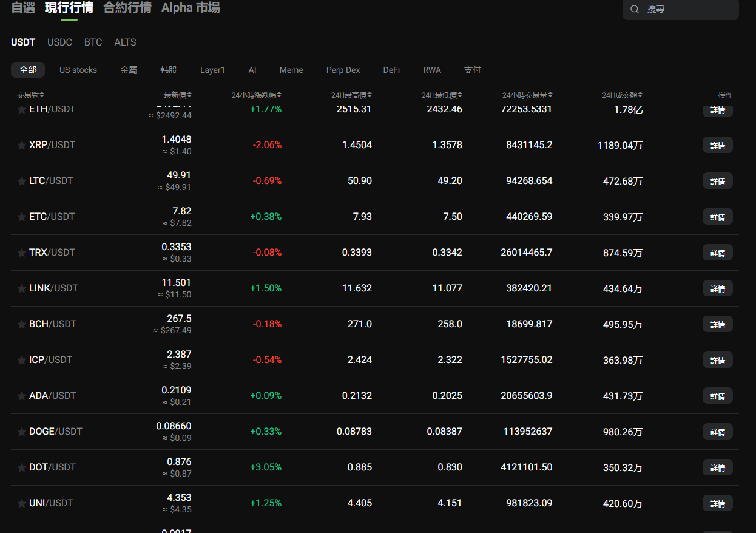Open the DOGE/USDT pair name
This screenshot has width=756, height=533.
tap(56, 432)
